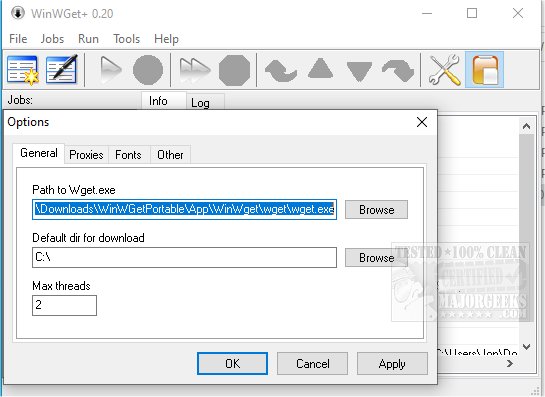This screenshot has width=545, height=397.
Task: Run all jobs with double-arrow icon
Action: [194, 70]
